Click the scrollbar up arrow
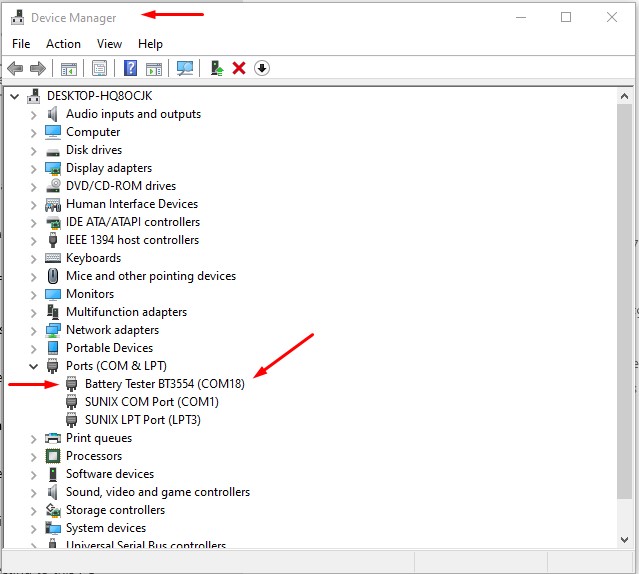The image size is (639, 574). [624, 96]
